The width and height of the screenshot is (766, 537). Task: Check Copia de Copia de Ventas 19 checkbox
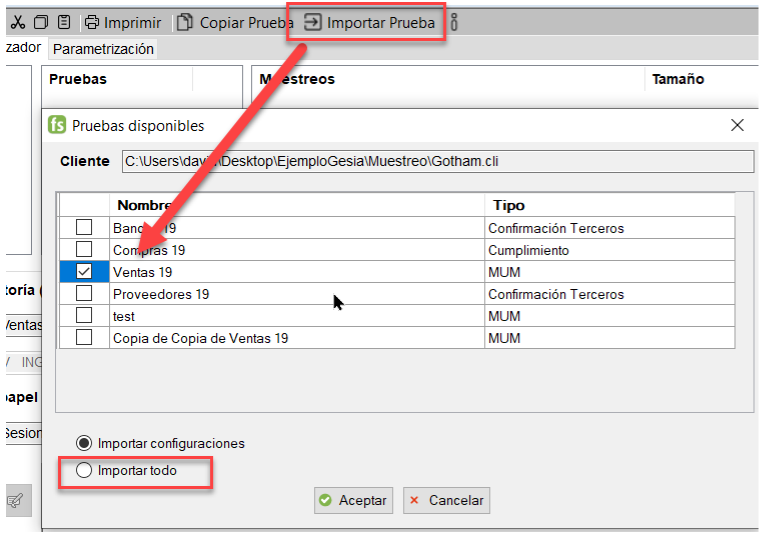[x=84, y=337]
